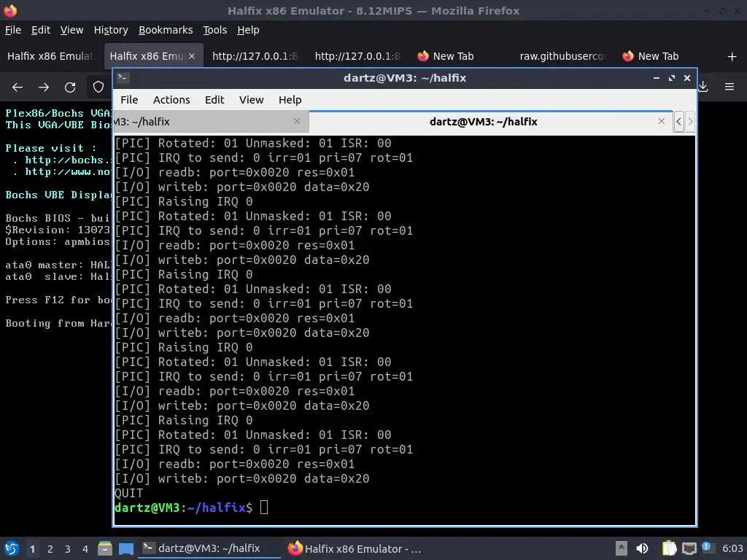
Task: Open the terminal Help menu
Action: coord(290,100)
